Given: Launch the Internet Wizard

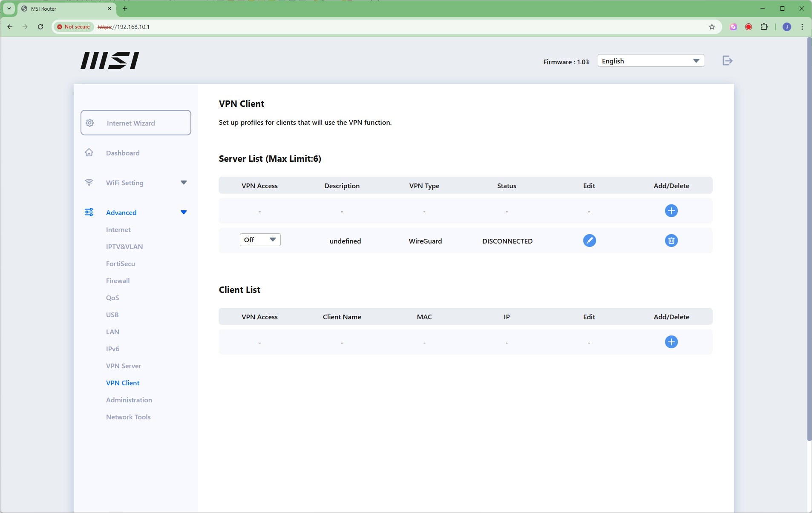Looking at the screenshot, I should (x=135, y=123).
